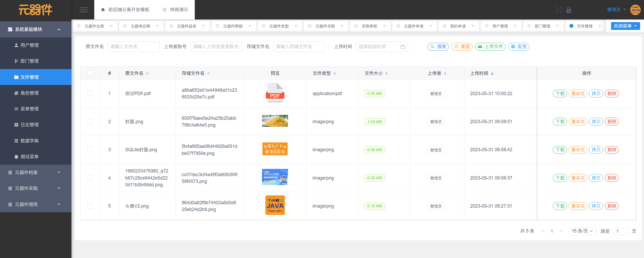Click the fullscreen toggle icon
Screen dimensions: 644x258
(x=559, y=10)
